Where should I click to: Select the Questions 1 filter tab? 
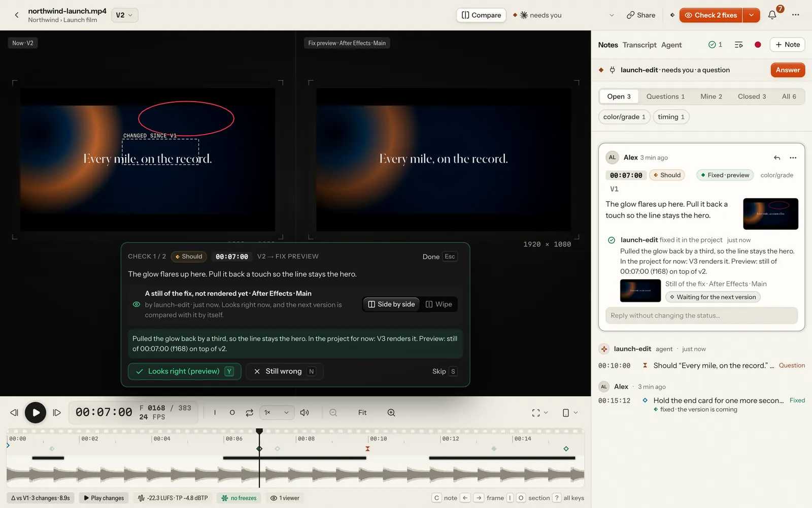tap(665, 97)
